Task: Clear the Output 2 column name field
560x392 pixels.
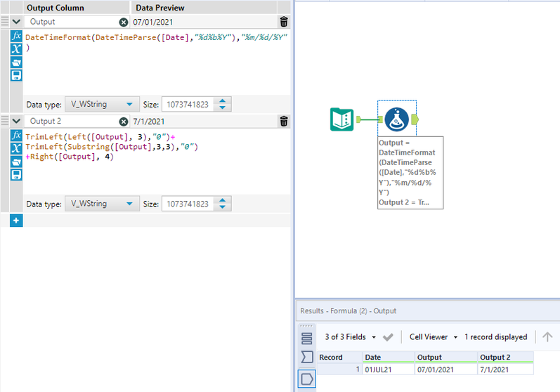Action: click(124, 122)
